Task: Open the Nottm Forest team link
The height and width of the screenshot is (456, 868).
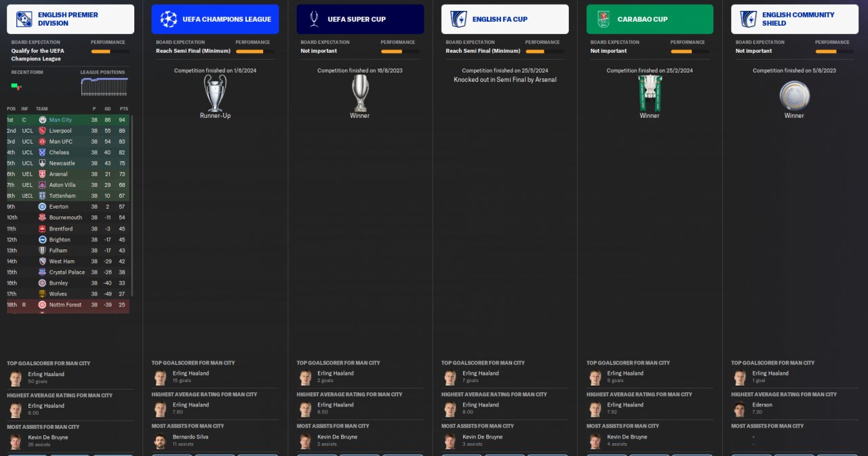Action: (65, 305)
